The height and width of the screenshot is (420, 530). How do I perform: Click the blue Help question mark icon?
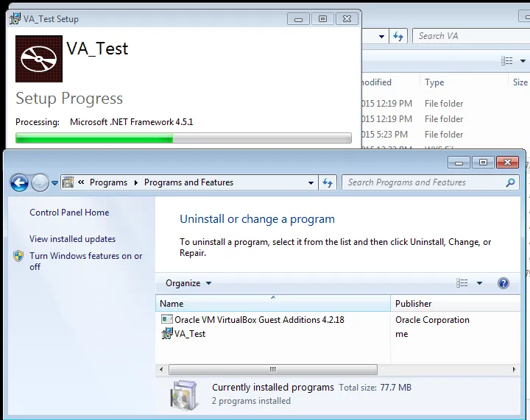point(504,283)
